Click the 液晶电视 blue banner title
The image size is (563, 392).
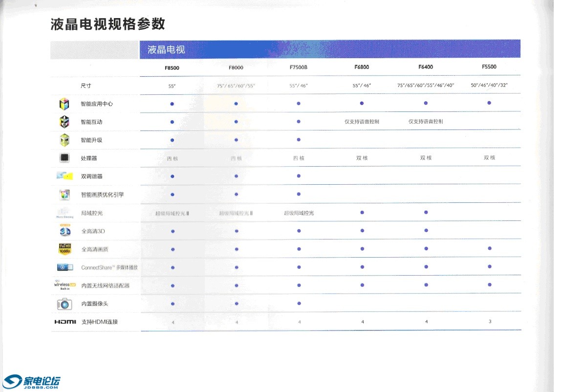(x=166, y=50)
